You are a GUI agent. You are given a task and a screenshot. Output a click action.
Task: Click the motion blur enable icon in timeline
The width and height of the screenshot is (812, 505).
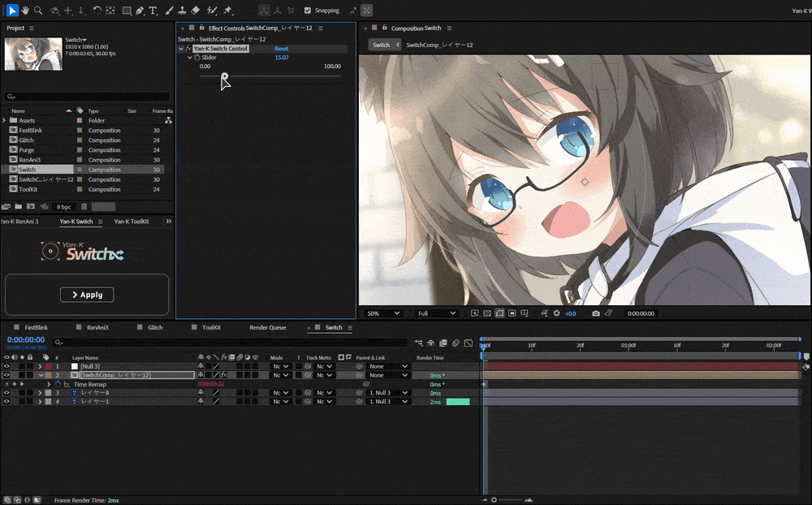tap(456, 343)
